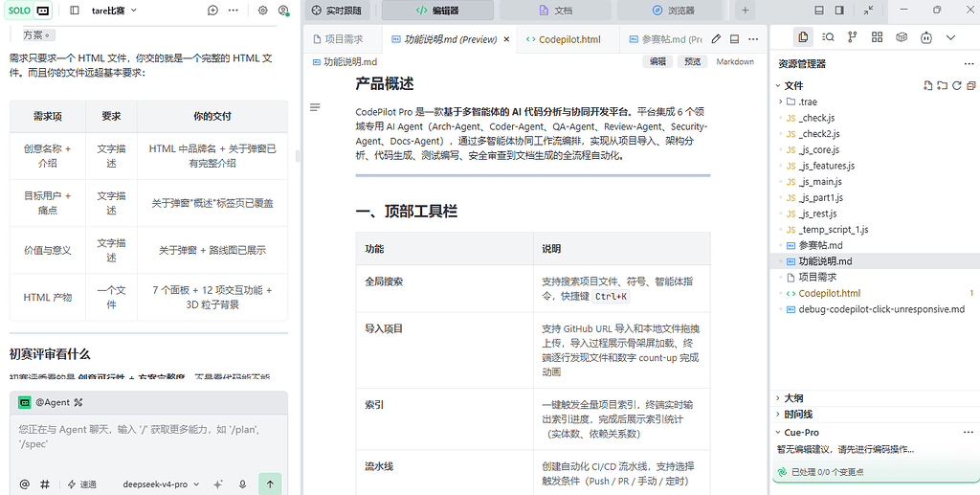
Task: Click Markdown language label
Action: pos(735,62)
